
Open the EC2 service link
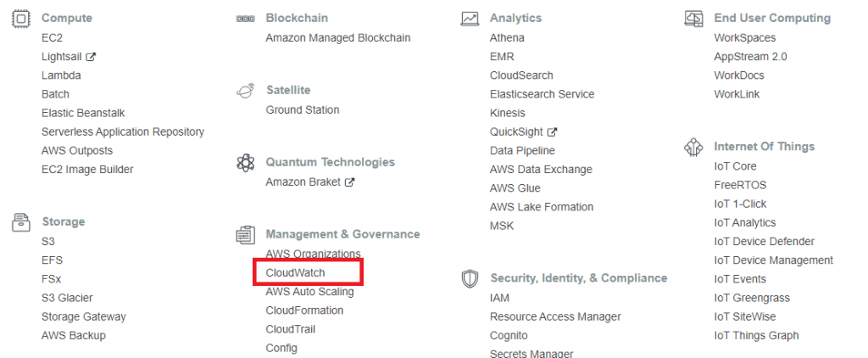[x=52, y=38]
